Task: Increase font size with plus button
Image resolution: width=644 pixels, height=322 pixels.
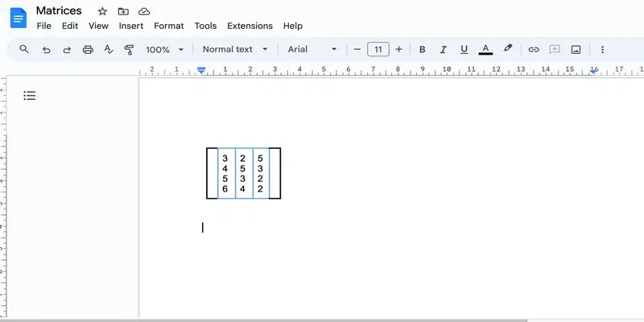Action: tap(398, 49)
